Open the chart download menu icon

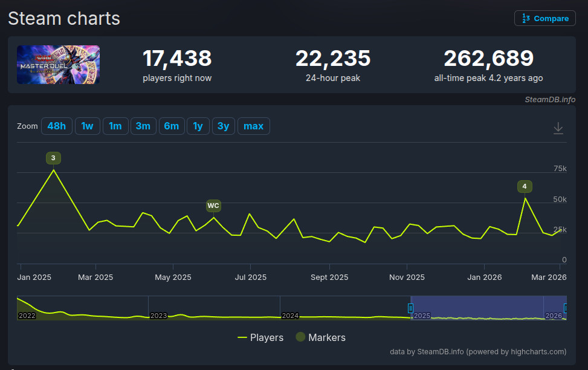pyautogui.click(x=558, y=128)
